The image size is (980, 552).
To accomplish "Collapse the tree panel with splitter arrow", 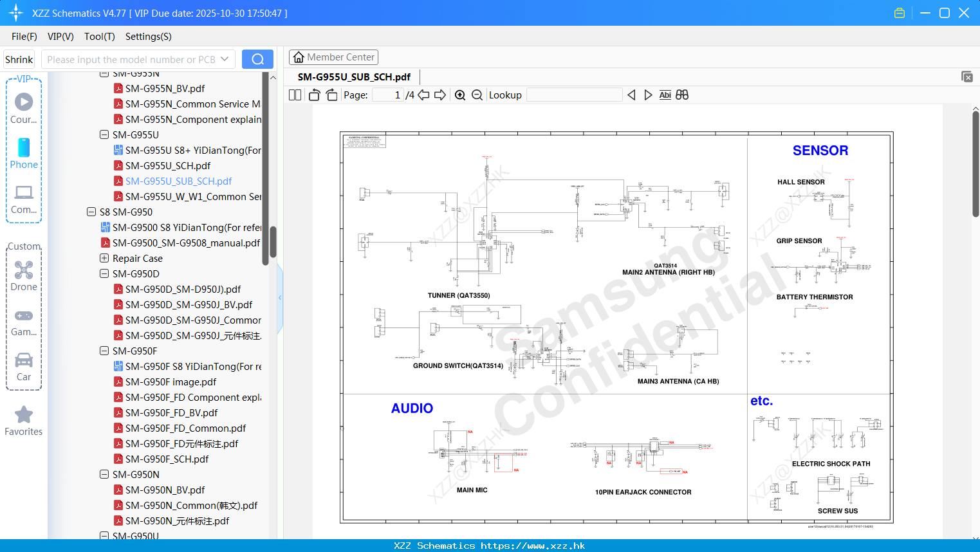I will (280, 297).
